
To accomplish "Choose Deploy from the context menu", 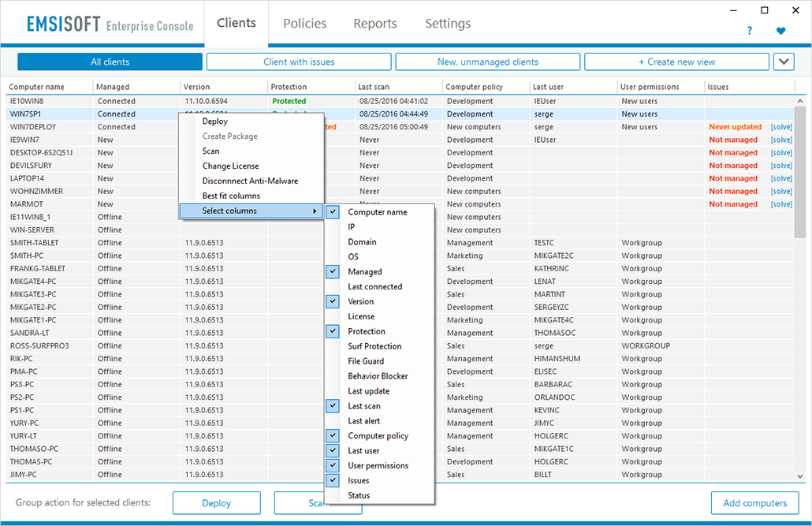I will 251,121.
